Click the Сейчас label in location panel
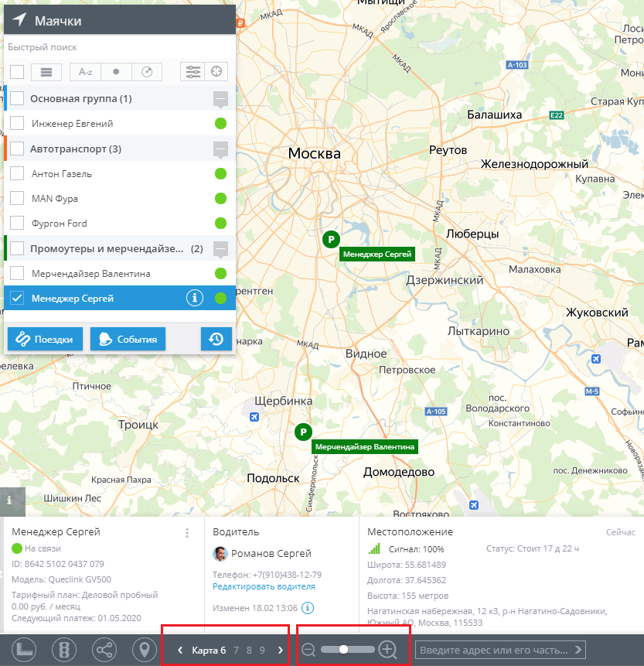This screenshot has height=666, width=644. 621,532
